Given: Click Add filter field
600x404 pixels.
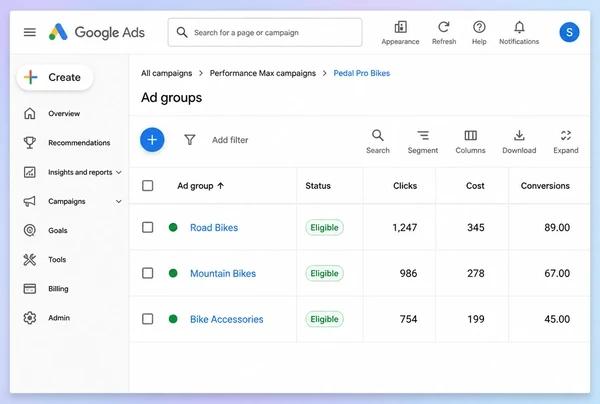Looking at the screenshot, I should pyautogui.click(x=230, y=140).
